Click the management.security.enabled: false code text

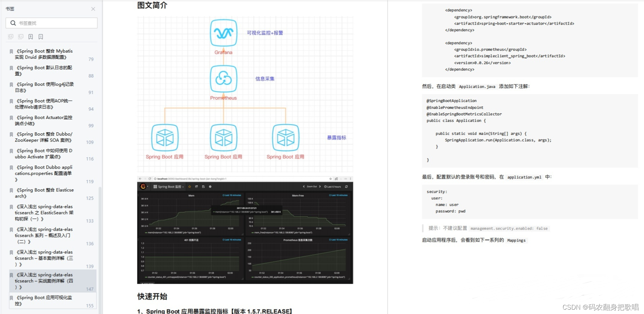point(509,229)
